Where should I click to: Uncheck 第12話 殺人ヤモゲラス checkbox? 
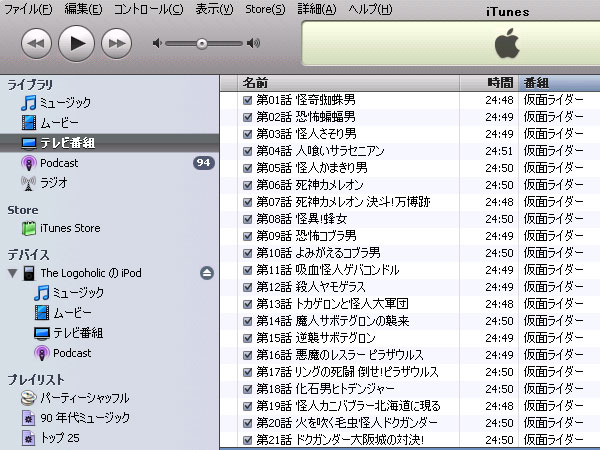pyautogui.click(x=248, y=287)
